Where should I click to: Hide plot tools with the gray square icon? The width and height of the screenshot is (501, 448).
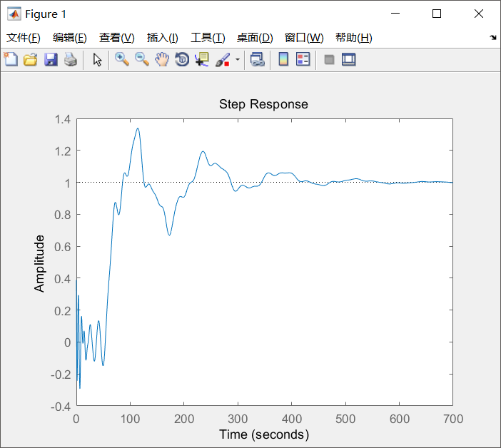tap(329, 59)
